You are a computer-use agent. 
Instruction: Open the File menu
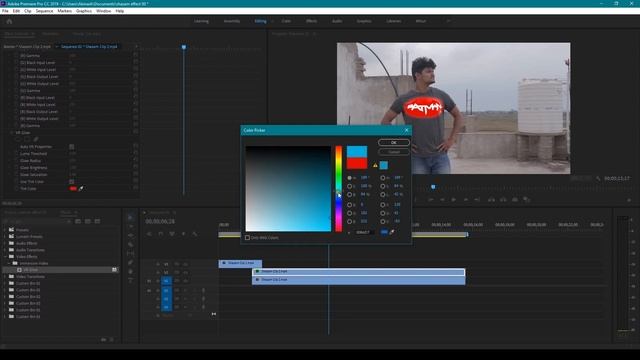tap(5, 11)
